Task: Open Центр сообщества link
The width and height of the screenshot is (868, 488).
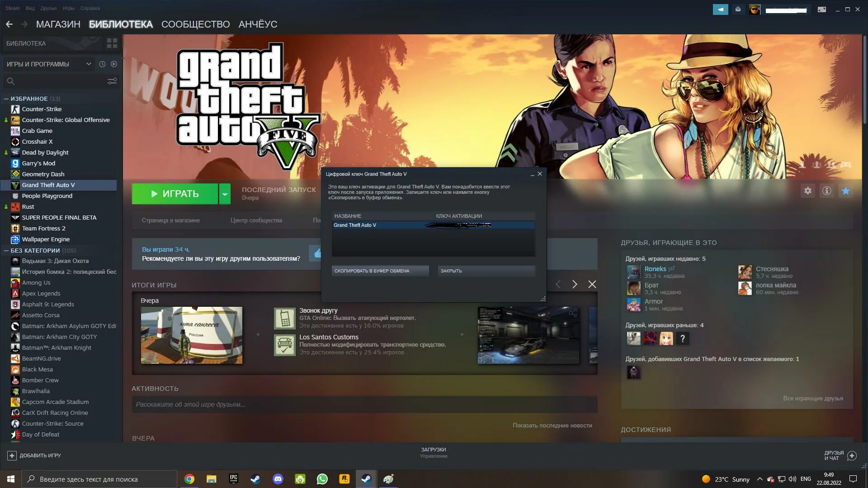Action: pos(256,221)
